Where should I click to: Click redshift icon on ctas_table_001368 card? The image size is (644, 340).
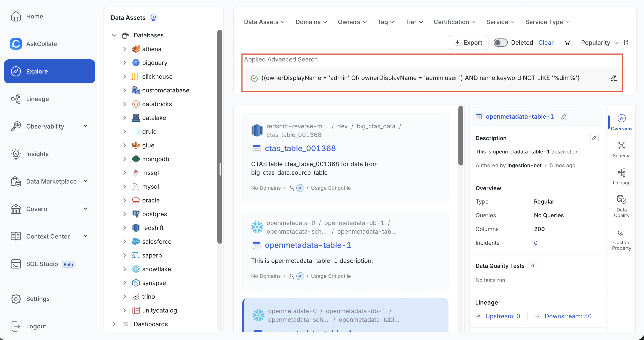click(257, 130)
